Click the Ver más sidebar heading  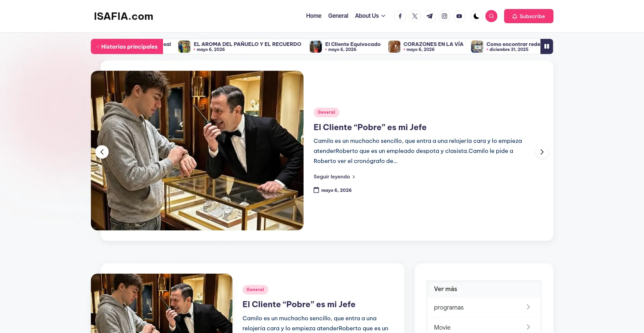tap(445, 289)
